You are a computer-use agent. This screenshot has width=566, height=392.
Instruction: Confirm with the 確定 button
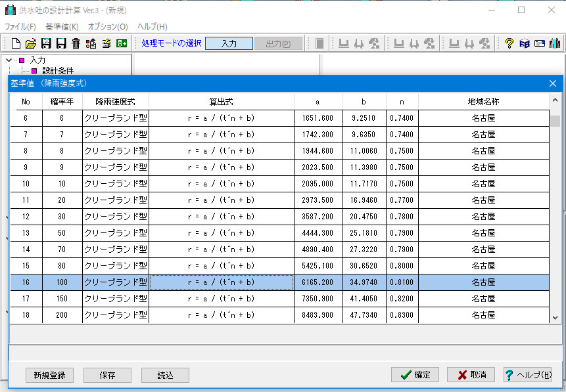[415, 375]
